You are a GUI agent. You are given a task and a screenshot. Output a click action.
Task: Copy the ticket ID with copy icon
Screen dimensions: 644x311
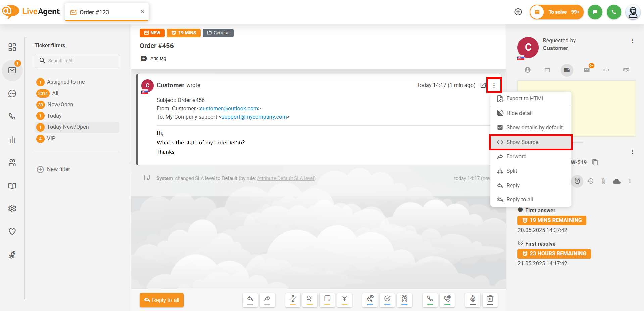point(595,162)
